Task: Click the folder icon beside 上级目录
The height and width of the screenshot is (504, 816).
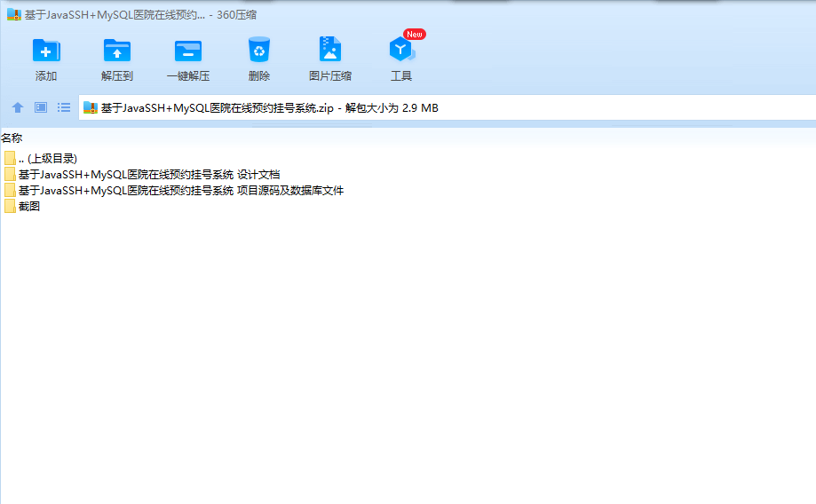Action: click(10, 158)
